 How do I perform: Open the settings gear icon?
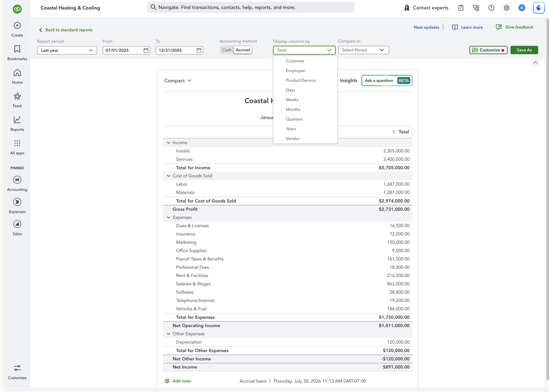point(507,8)
